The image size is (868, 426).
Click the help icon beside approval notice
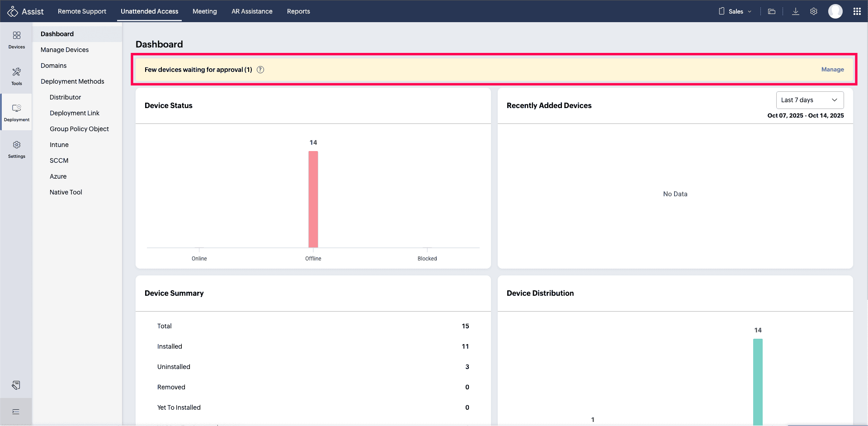tap(260, 70)
